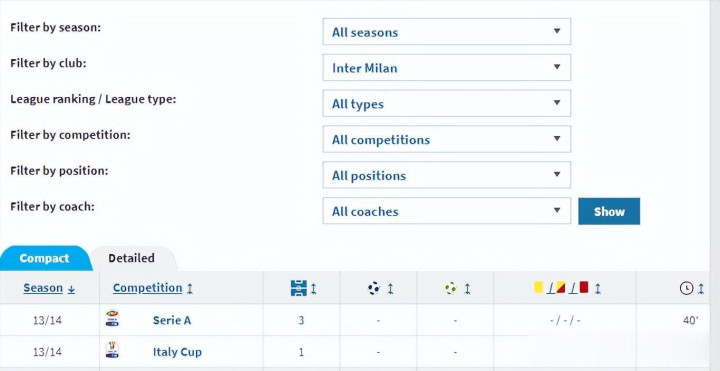
Task: Click the red card icon in header
Action: click(x=584, y=287)
